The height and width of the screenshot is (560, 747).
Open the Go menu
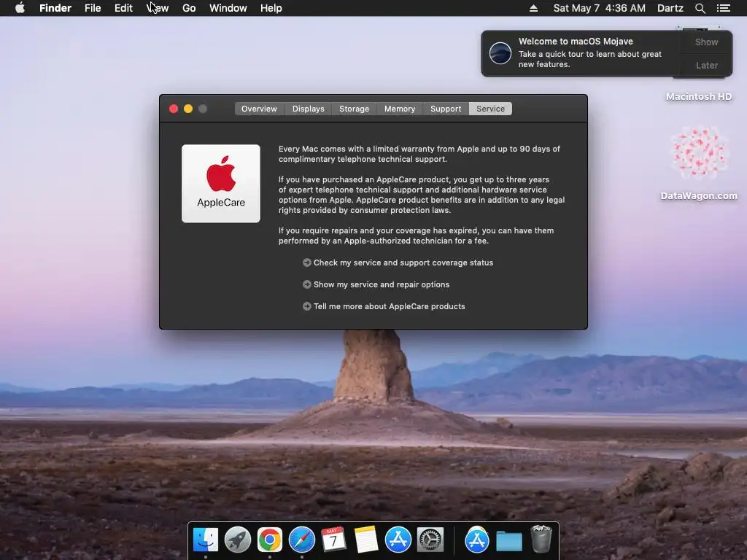coord(189,8)
